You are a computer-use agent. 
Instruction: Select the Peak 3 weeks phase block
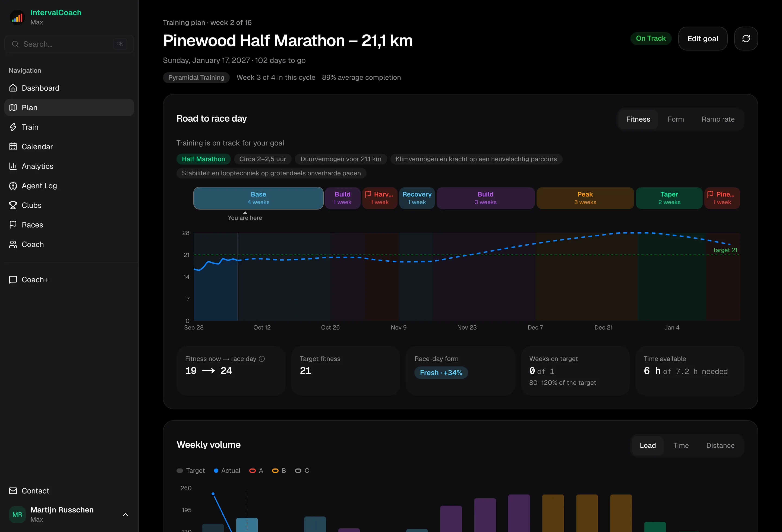(x=585, y=198)
